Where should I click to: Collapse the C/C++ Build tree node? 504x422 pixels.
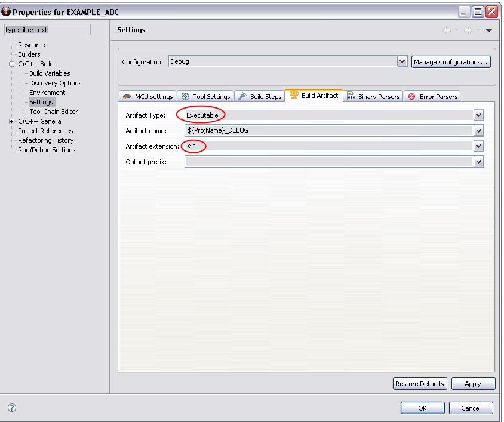tap(11, 64)
